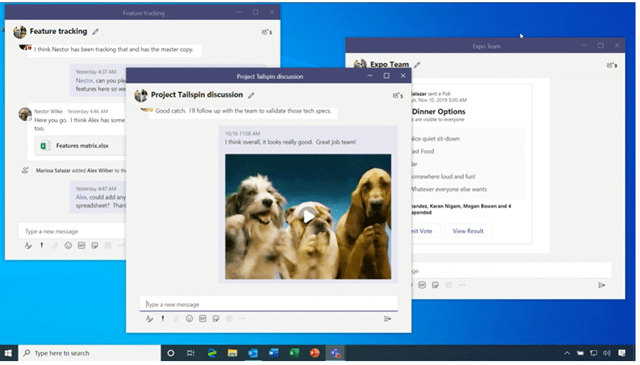Send the message in Expo Team window
The width and height of the screenshot is (640, 365).
[602, 285]
